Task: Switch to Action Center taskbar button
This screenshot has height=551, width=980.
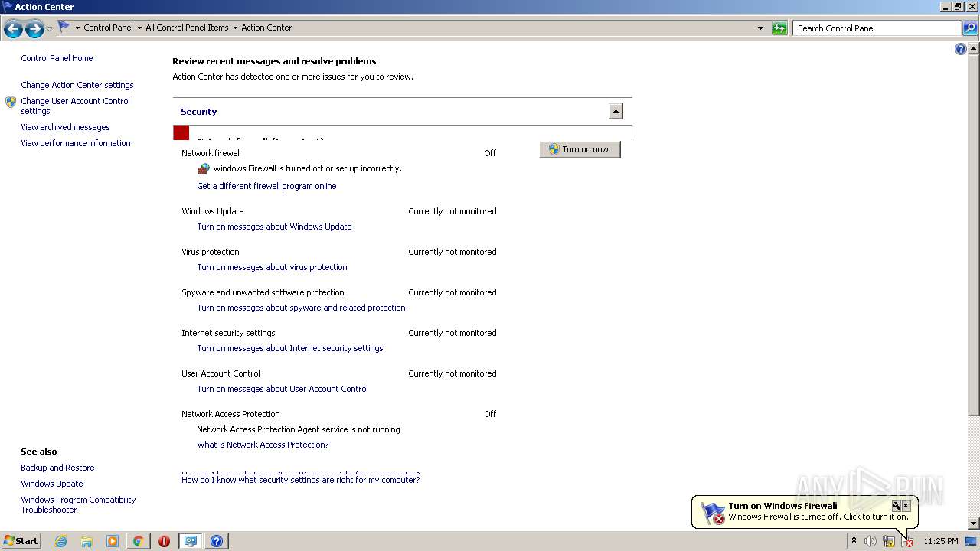Action: [x=190, y=541]
